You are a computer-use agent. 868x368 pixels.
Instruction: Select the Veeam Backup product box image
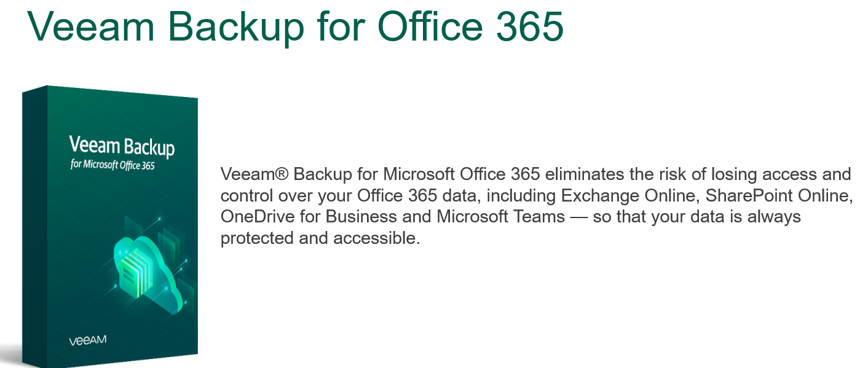pos(110,225)
